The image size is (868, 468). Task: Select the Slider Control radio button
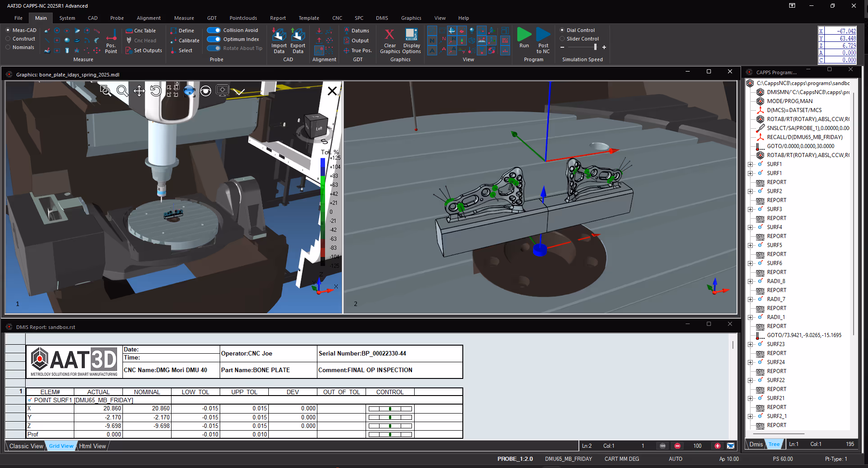click(562, 39)
